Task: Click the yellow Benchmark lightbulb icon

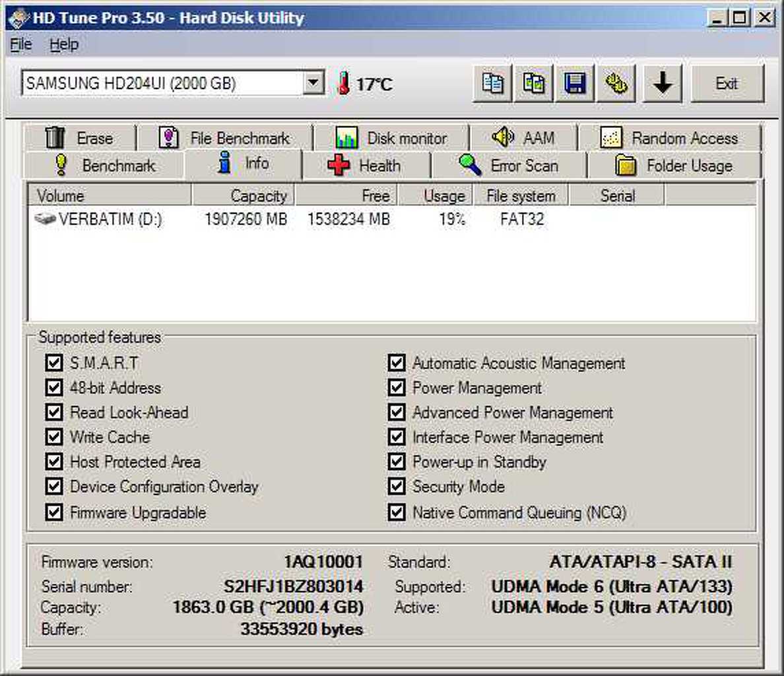Action: coord(61,165)
